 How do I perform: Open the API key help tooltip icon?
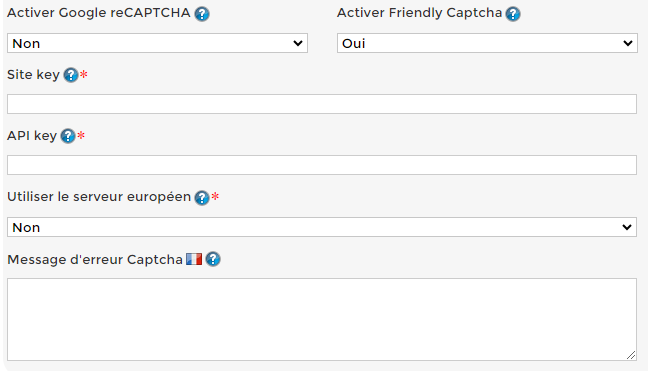coord(68,136)
